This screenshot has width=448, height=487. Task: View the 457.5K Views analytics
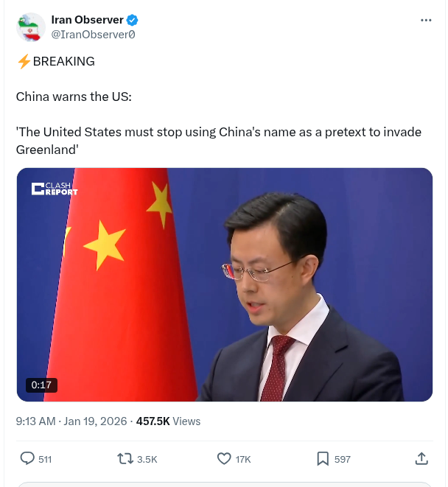[169, 421]
